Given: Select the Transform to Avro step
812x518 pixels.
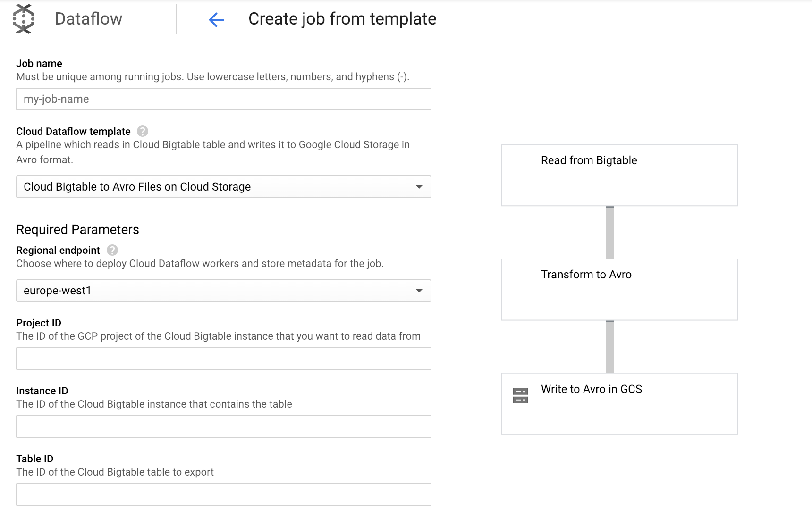Looking at the screenshot, I should pos(619,290).
